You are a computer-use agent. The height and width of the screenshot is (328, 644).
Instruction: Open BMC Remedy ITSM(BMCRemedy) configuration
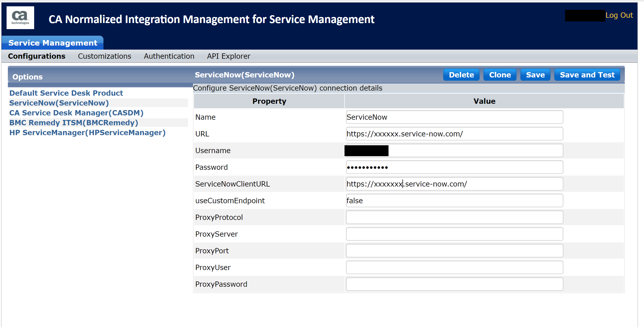click(74, 123)
